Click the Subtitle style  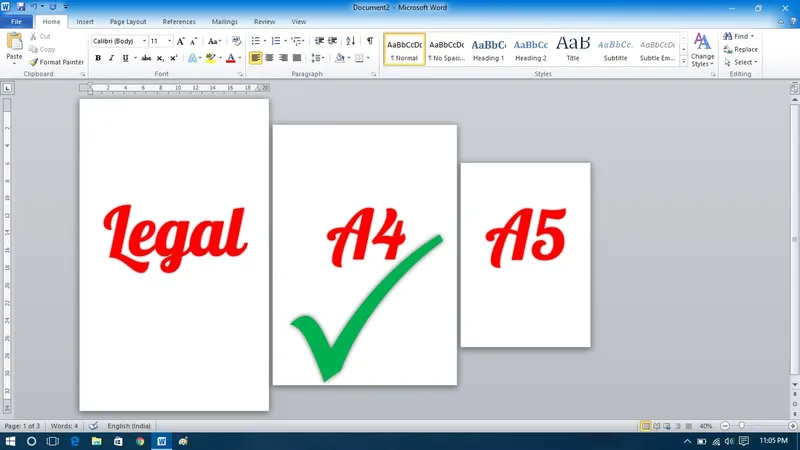tap(615, 49)
